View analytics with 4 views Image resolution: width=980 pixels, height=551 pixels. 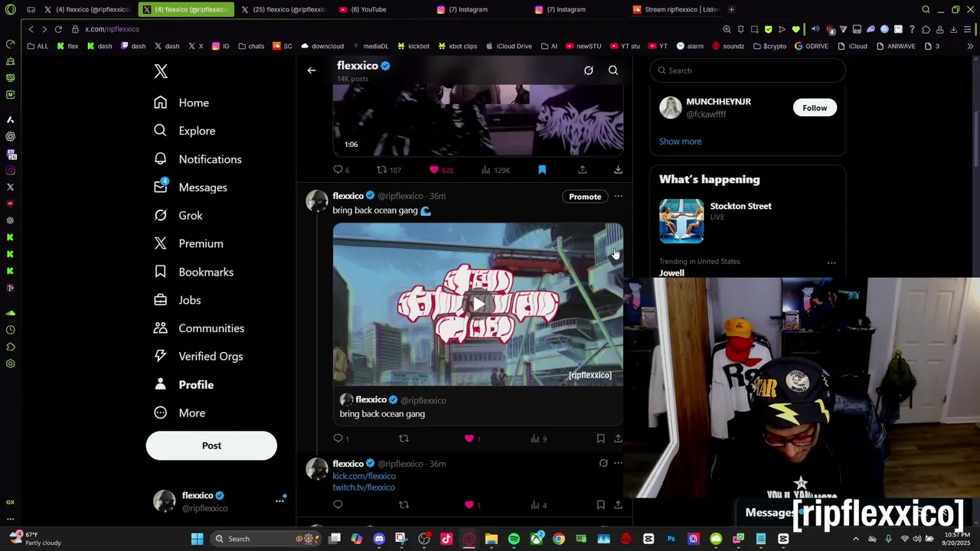538,505
